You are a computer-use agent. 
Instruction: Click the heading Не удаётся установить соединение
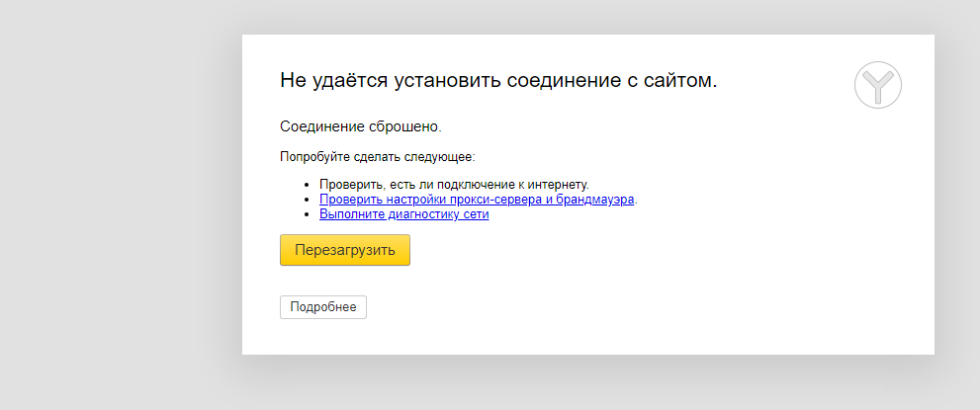[x=498, y=80]
